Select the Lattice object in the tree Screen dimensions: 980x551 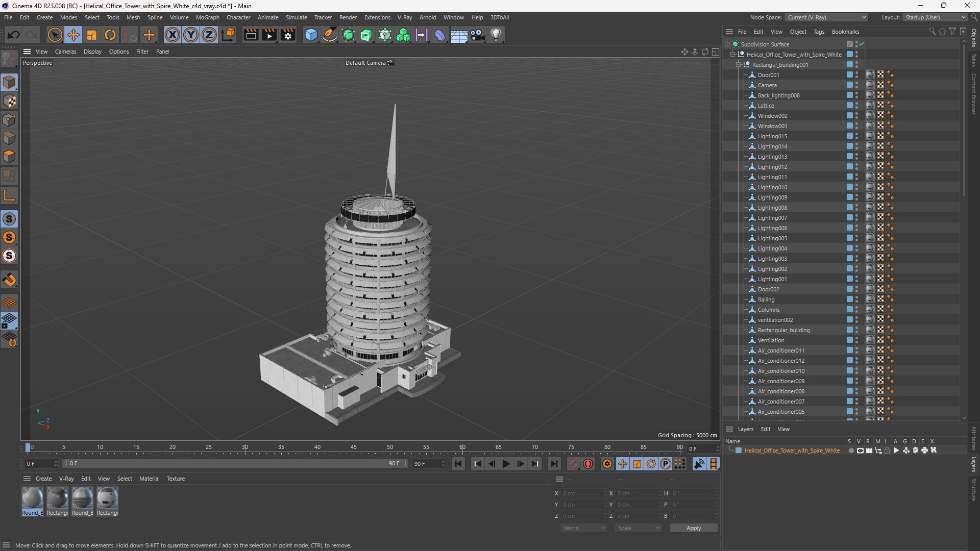click(x=766, y=106)
